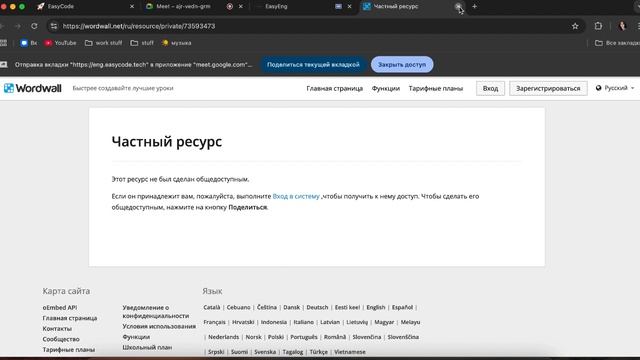640x360 pixels.
Task: Open the stuff bookmarks folder
Action: coord(142,43)
